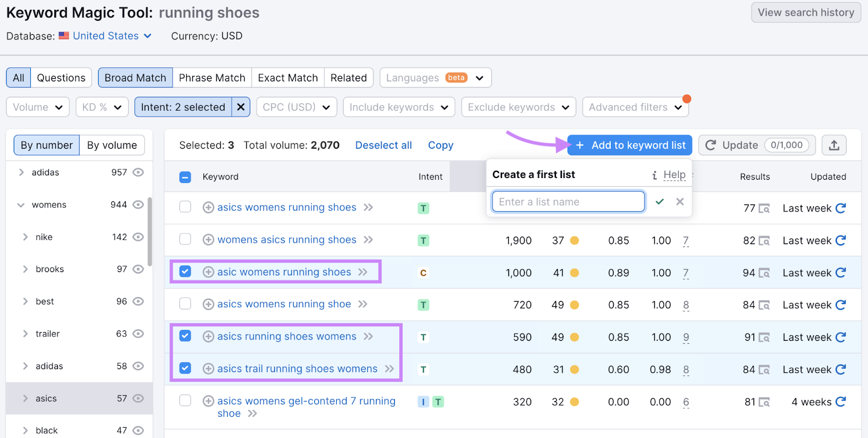Open the Languages beta dropdown
Image resolution: width=868 pixels, height=438 pixels.
coord(436,78)
